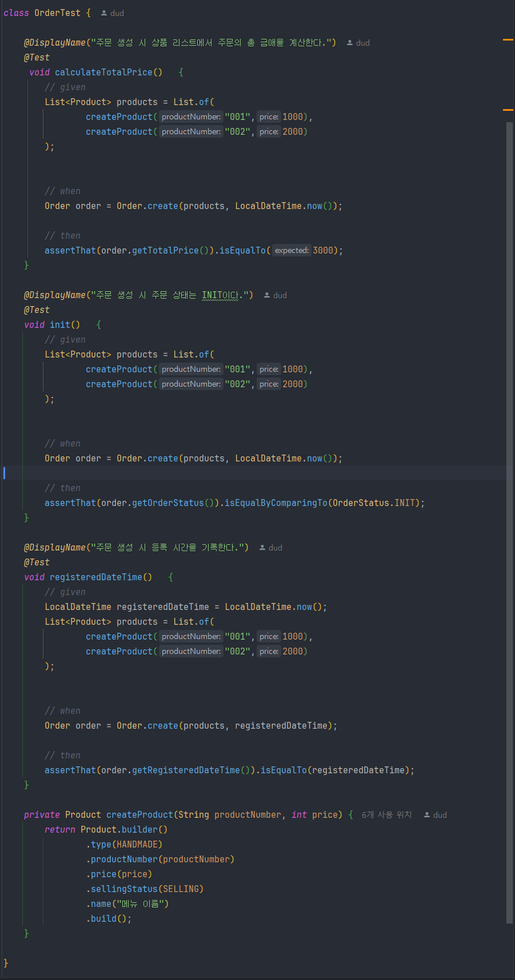
Task: Click the 'expected:' inlay hint before 3000
Action: pos(292,251)
